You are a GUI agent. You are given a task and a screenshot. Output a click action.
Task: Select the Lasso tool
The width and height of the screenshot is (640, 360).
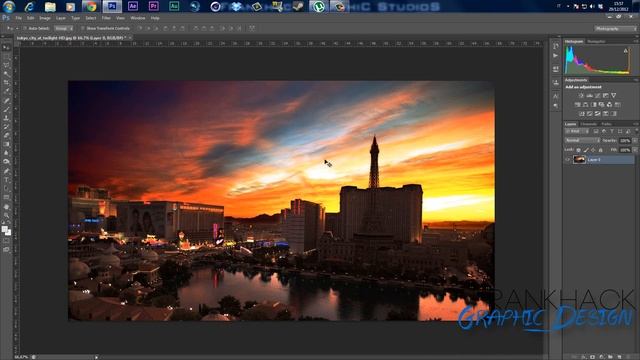point(6,65)
